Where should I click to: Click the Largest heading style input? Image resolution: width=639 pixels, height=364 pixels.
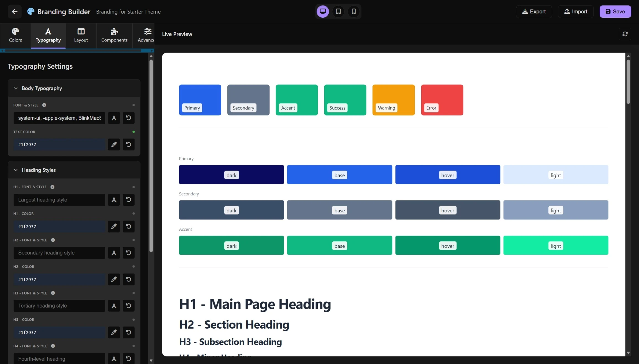[59, 200]
